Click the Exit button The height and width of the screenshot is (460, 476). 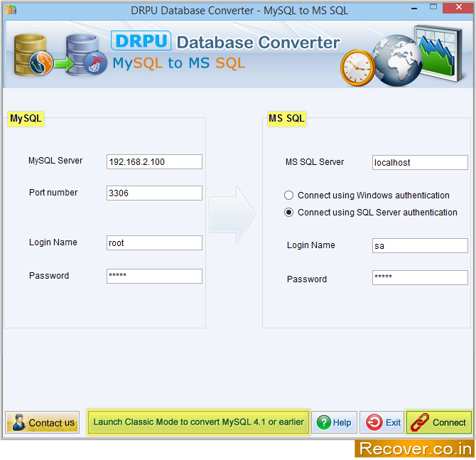coord(382,422)
